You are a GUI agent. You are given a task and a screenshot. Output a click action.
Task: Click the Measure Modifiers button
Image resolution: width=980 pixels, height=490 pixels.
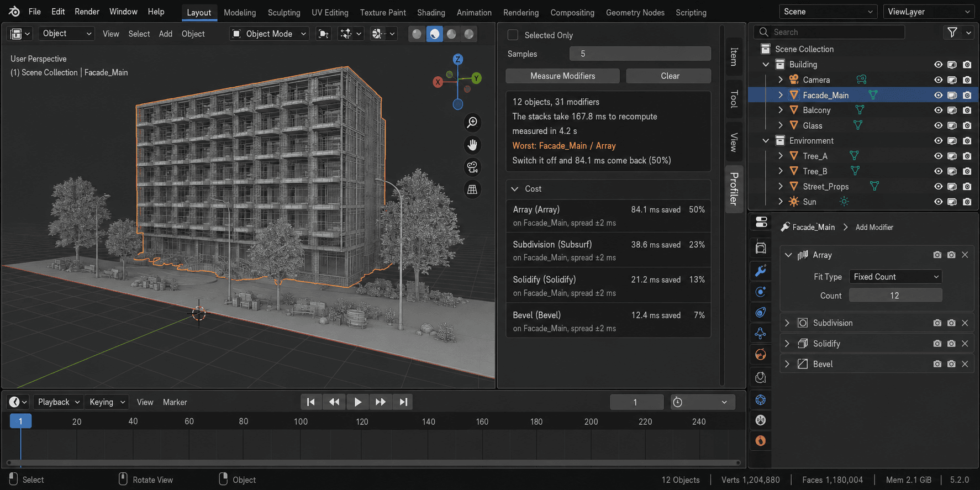[x=562, y=76]
